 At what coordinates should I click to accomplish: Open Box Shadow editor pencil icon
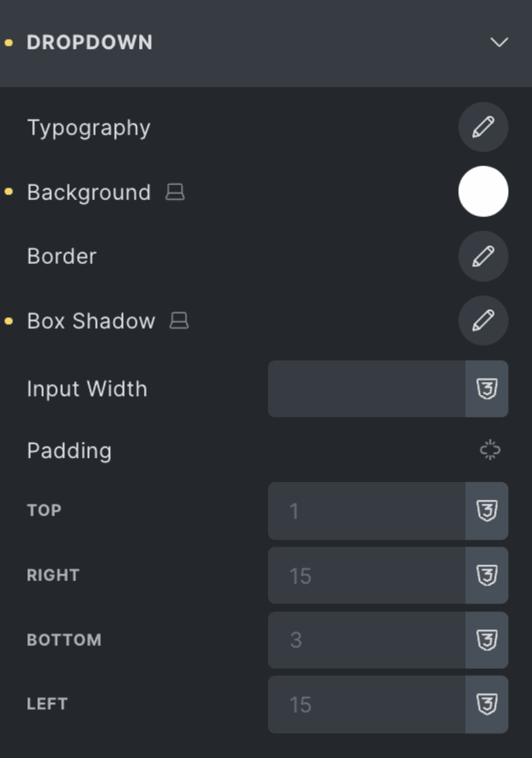(x=483, y=320)
